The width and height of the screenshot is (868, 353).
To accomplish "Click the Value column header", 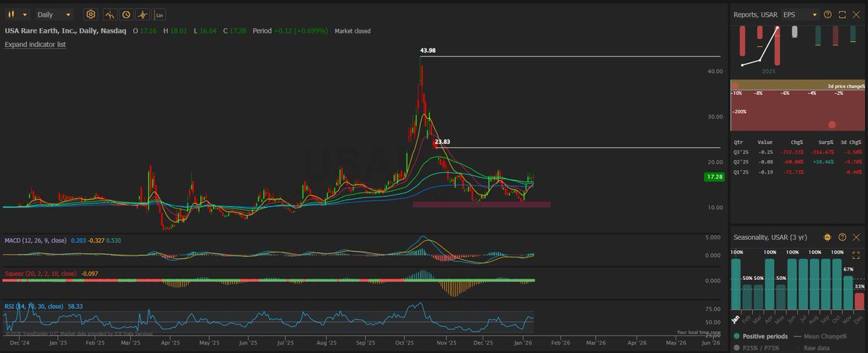I will click(x=765, y=143).
